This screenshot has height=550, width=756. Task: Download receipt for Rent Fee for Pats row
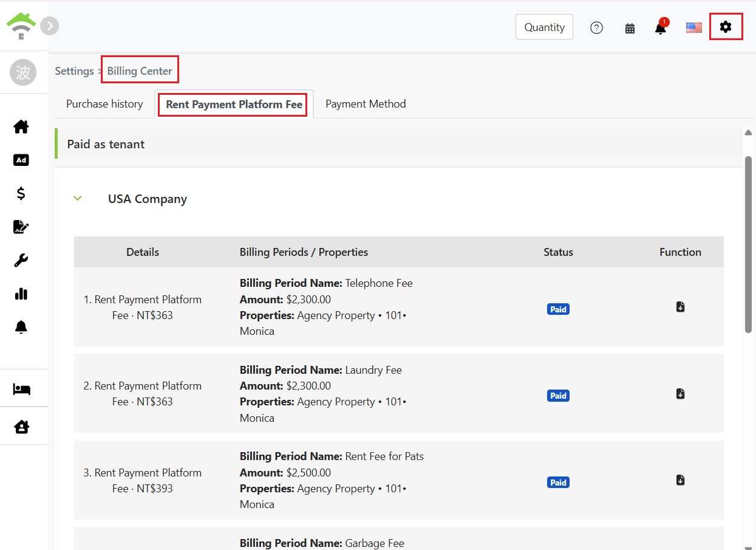(x=681, y=480)
